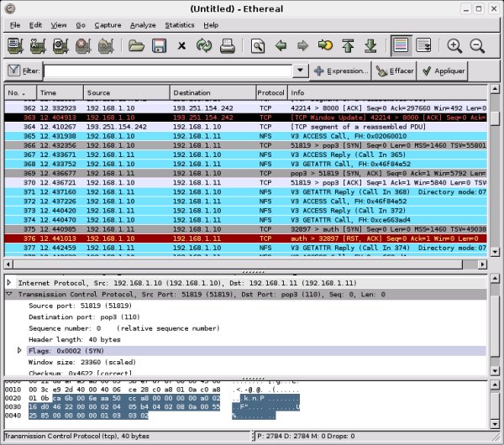Reload the capture file
504x445 pixels.
tap(204, 46)
